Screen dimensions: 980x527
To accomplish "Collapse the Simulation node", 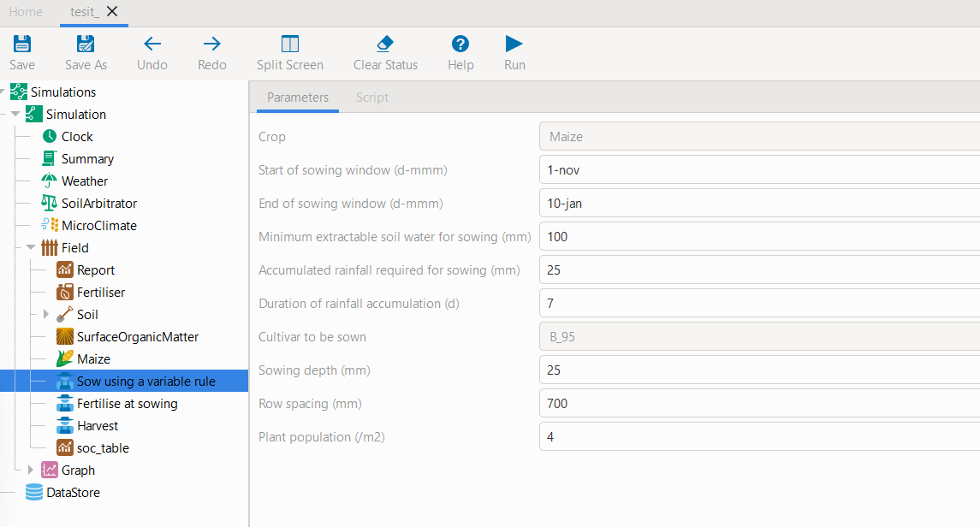I will click(x=15, y=115).
